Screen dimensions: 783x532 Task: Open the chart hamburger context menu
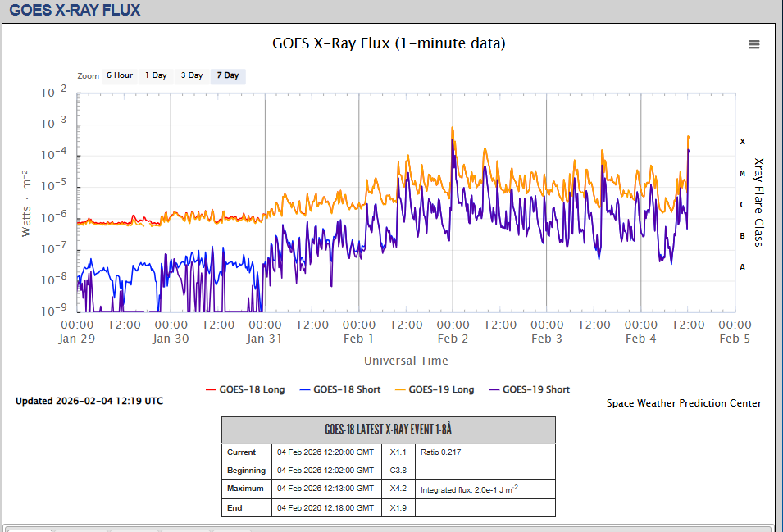pos(753,45)
